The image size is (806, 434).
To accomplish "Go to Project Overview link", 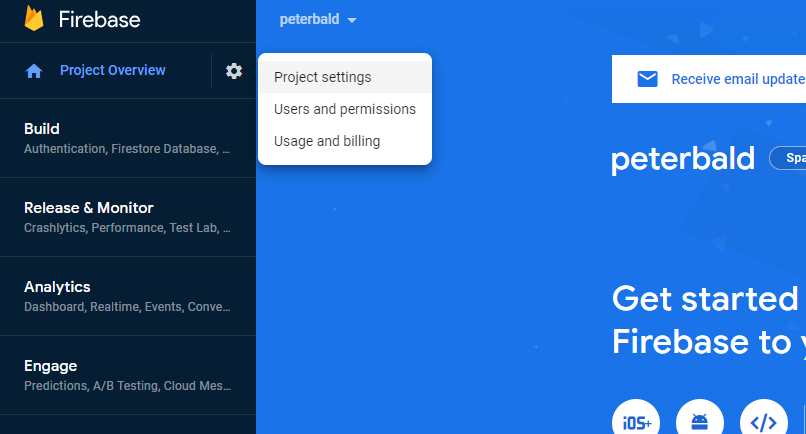I will point(113,70).
